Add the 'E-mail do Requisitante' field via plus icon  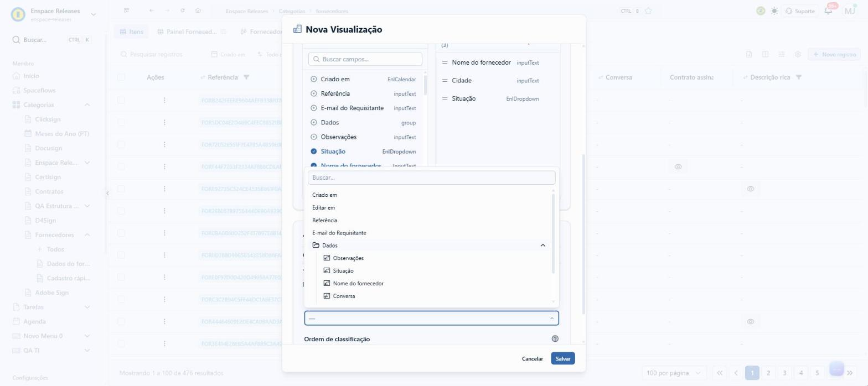tap(314, 108)
